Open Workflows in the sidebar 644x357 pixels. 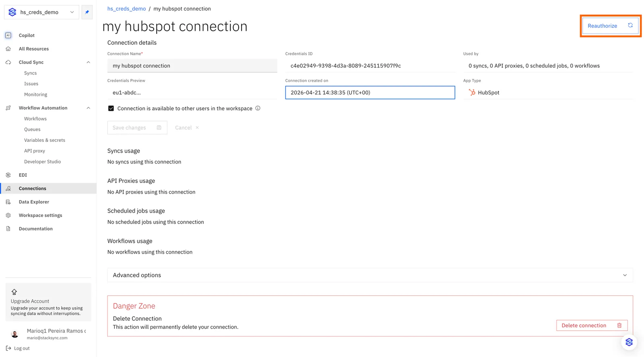pyautogui.click(x=35, y=119)
